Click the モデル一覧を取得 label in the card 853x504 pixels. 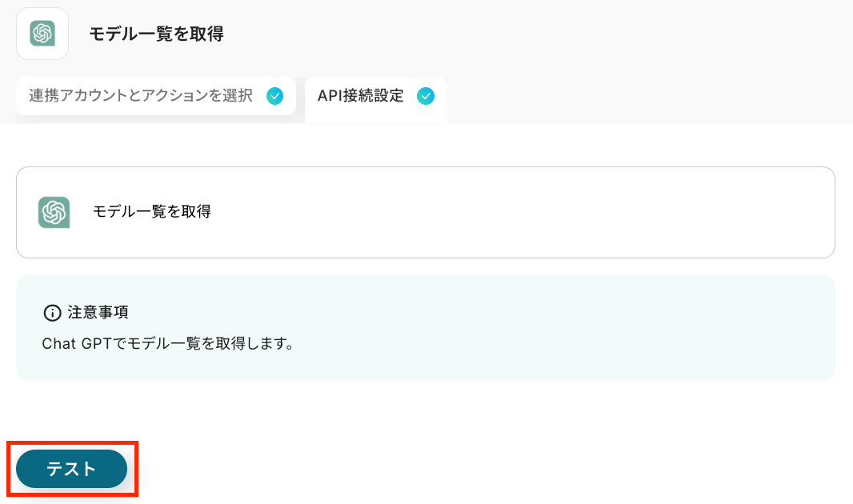152,211
